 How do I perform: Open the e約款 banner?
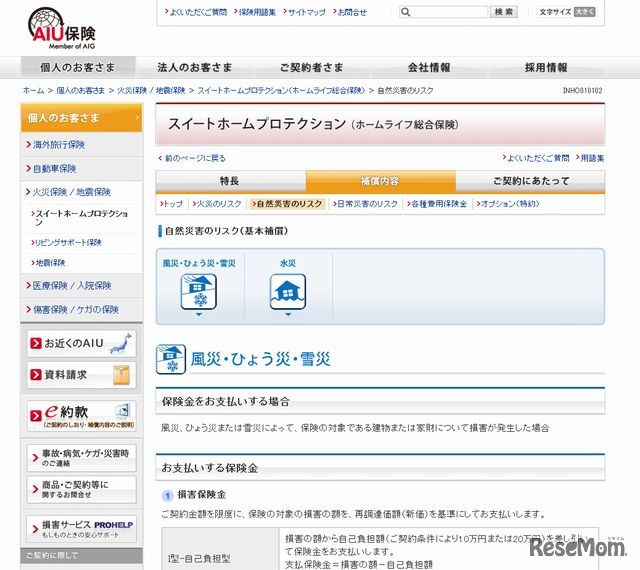[81, 416]
